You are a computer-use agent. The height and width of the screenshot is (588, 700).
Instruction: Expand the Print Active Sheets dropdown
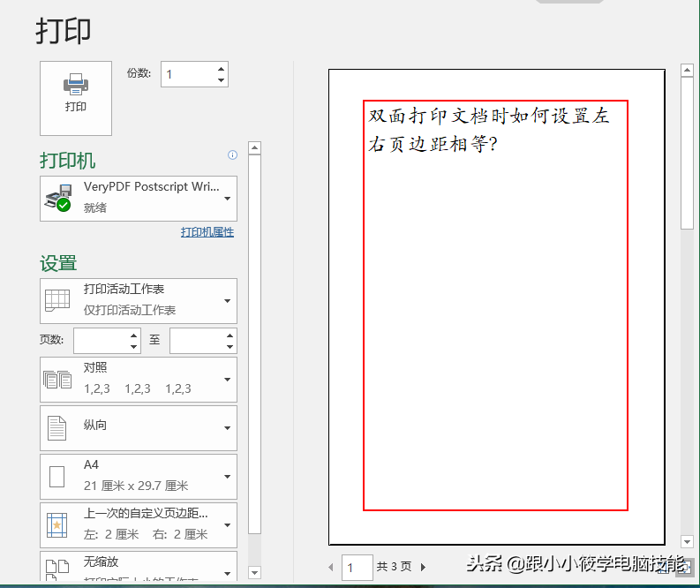228,300
